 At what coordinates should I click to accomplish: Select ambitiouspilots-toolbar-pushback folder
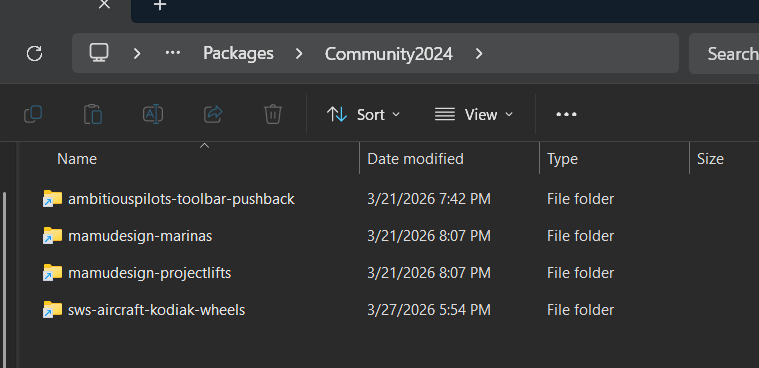pos(181,199)
